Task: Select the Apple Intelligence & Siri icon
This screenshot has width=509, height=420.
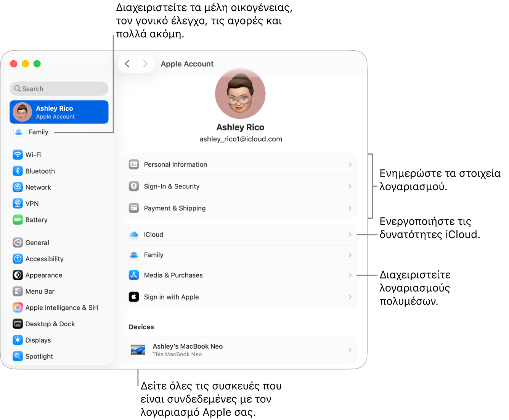Action: 18,307
